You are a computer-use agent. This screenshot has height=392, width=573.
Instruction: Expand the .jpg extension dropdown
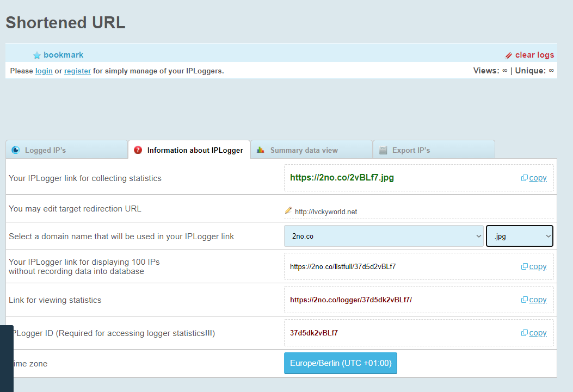pos(520,237)
